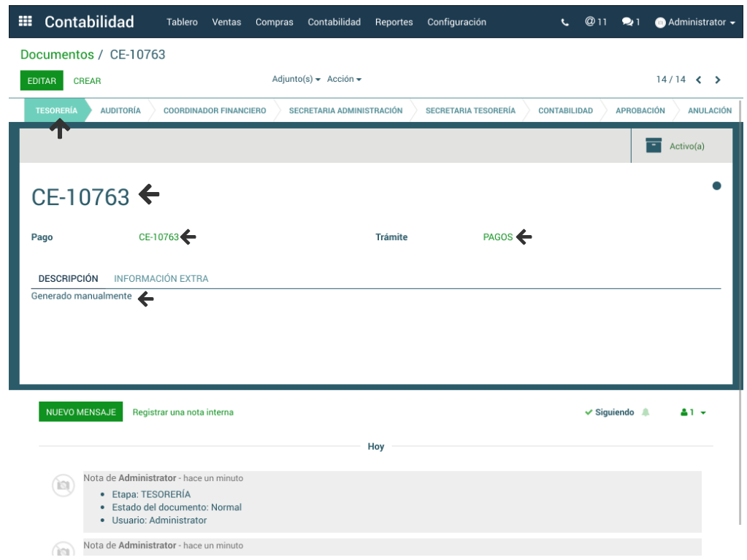Click the EDITAR button
The width and height of the screenshot is (747, 560).
tap(42, 80)
